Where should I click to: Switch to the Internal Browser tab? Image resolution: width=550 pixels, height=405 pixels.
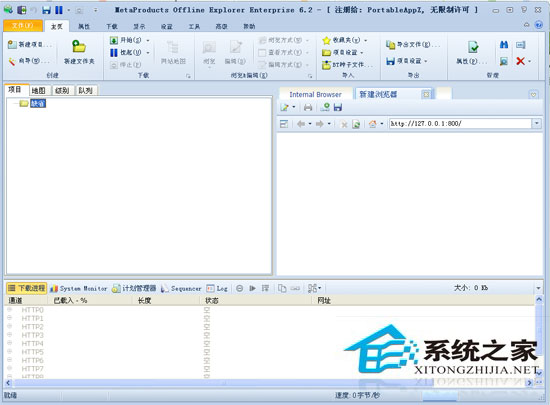point(315,94)
